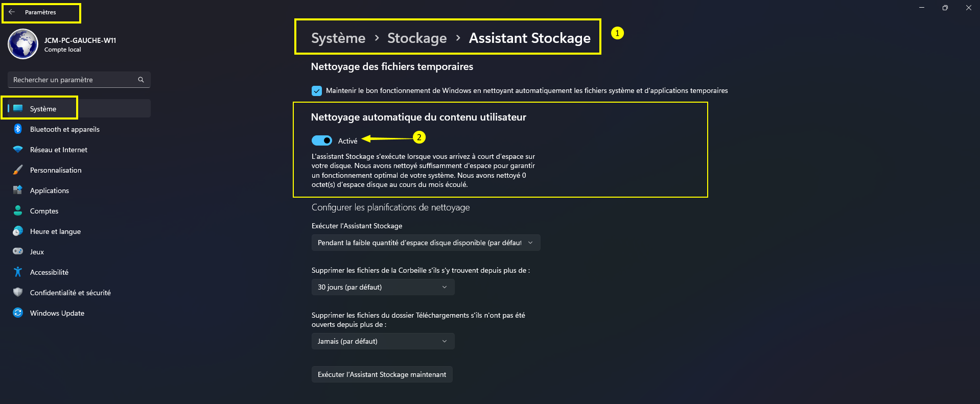Click the Bluetooth et appareils icon
Image resolution: width=980 pixels, height=404 pixels.
(x=18, y=129)
